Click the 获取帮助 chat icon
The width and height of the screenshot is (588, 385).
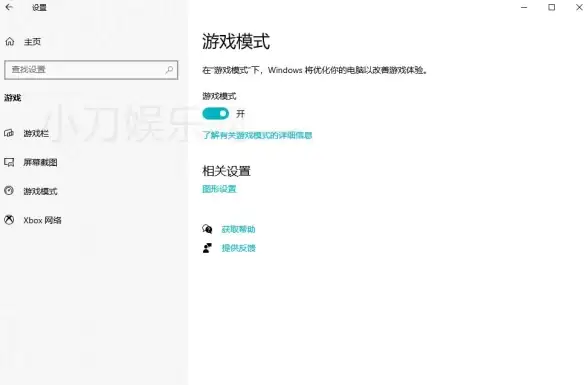(x=207, y=229)
